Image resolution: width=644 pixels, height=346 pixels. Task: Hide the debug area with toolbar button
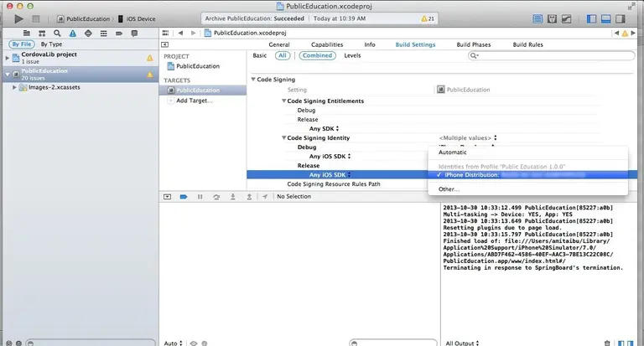tap(167, 197)
